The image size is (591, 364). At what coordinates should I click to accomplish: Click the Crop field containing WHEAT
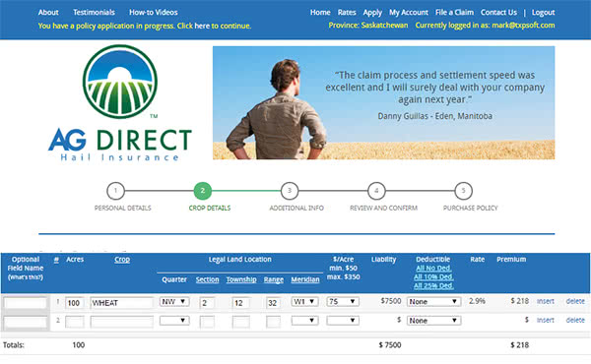tap(122, 303)
